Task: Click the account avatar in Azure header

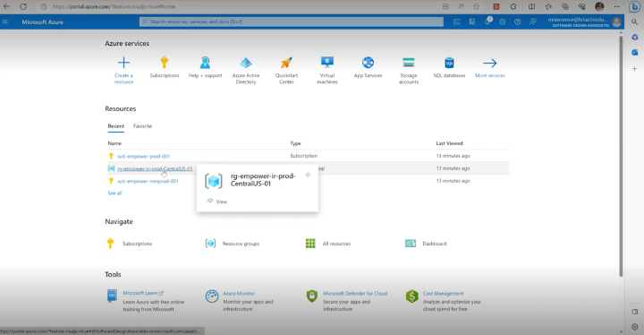Action: click(x=616, y=22)
